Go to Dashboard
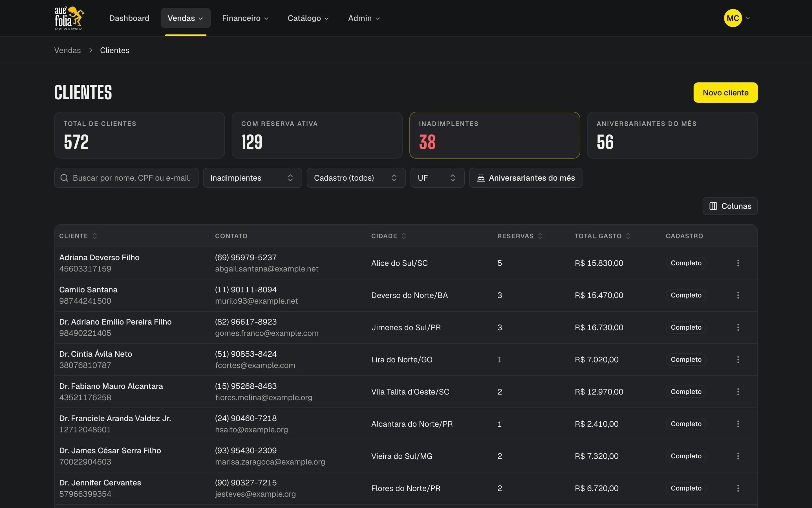The width and height of the screenshot is (812, 508). pos(129,18)
